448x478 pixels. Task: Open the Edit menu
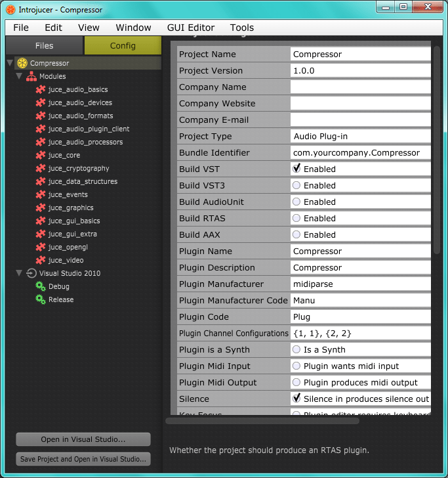(x=54, y=28)
